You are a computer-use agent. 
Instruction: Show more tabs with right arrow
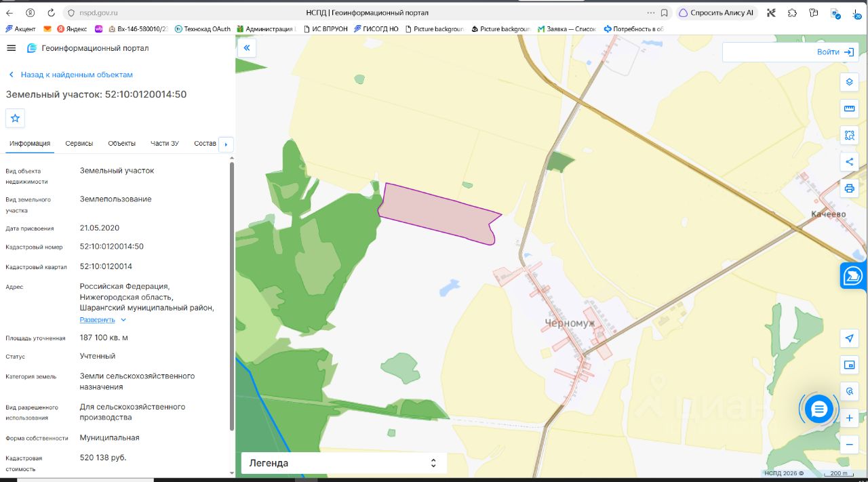coord(226,144)
